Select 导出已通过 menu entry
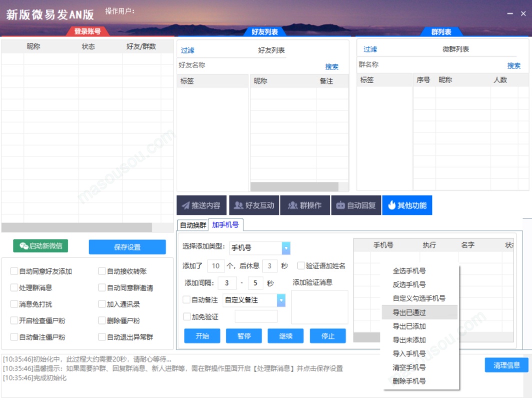 [x=420, y=312]
